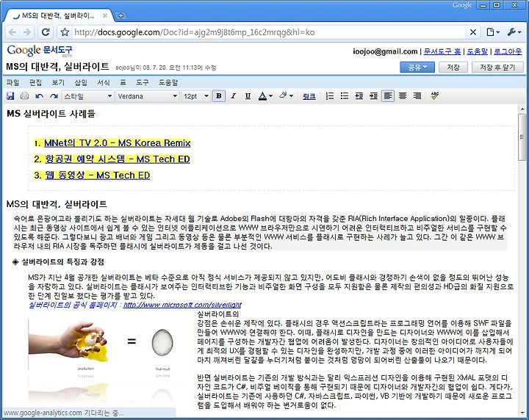Click the address bar URL field
Viewport: 529px width, 420px height.
[x=269, y=32]
